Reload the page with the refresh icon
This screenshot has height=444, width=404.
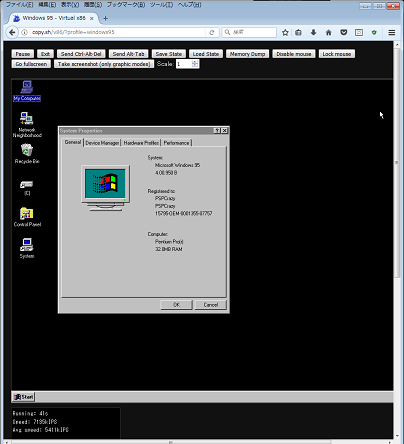212,32
